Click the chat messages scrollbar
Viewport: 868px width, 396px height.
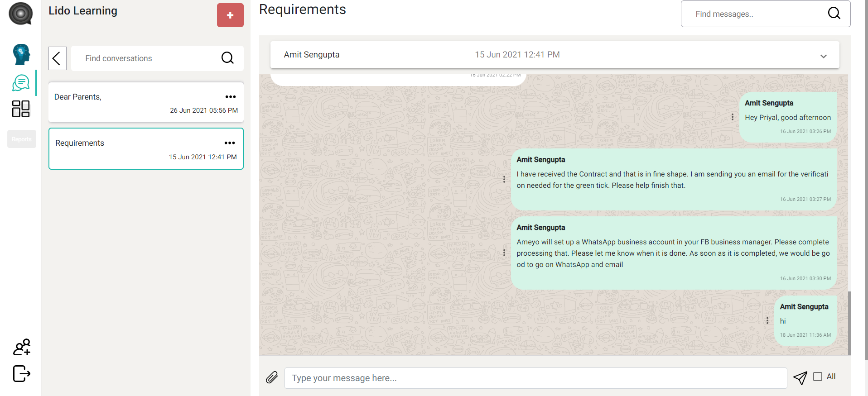849,323
